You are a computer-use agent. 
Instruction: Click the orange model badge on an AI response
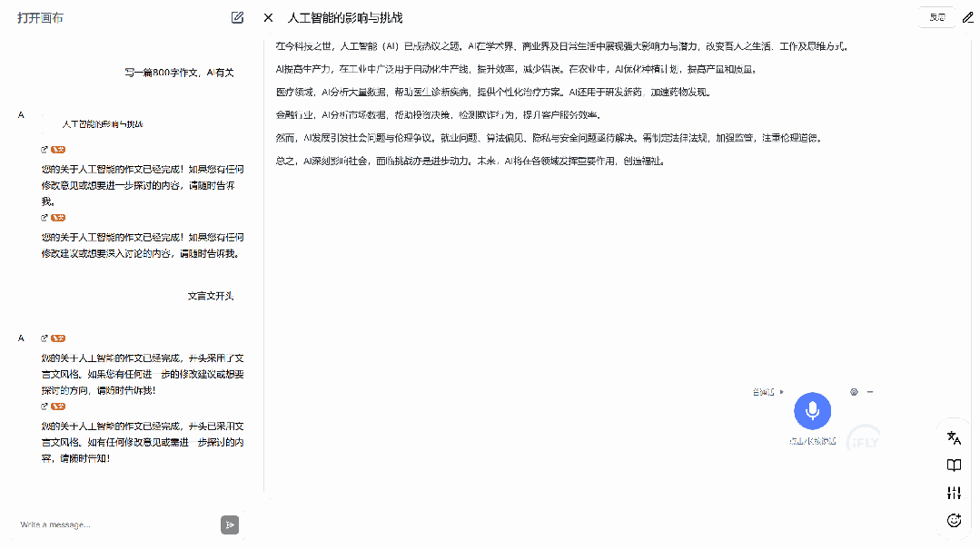(58, 148)
